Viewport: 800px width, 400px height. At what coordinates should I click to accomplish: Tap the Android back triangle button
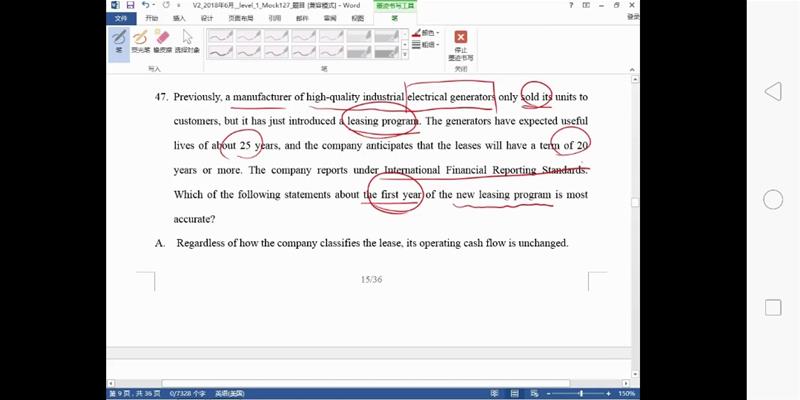click(773, 92)
